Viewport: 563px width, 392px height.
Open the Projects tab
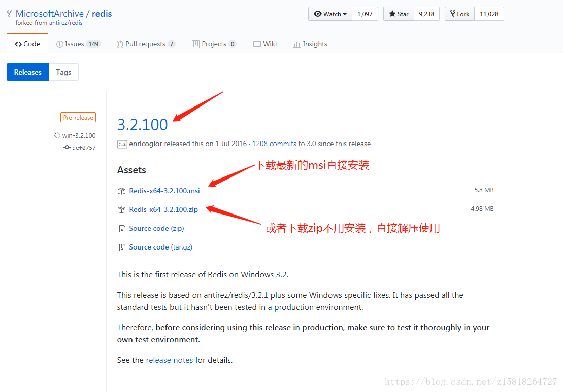coord(214,44)
